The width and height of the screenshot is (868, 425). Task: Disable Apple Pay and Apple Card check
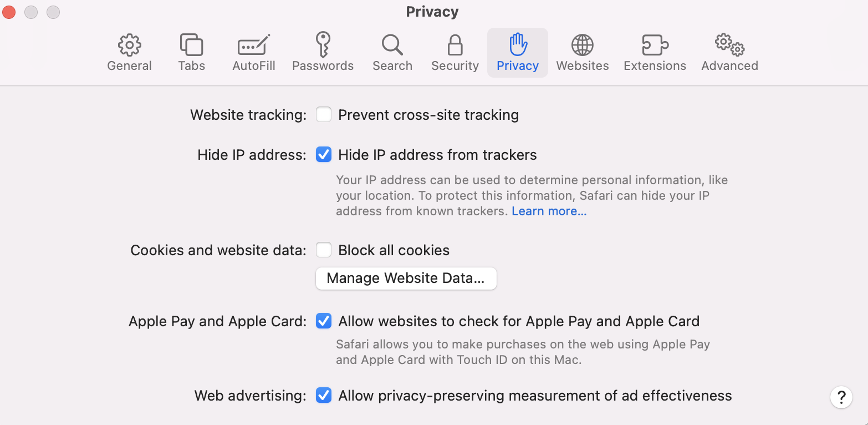pos(324,321)
